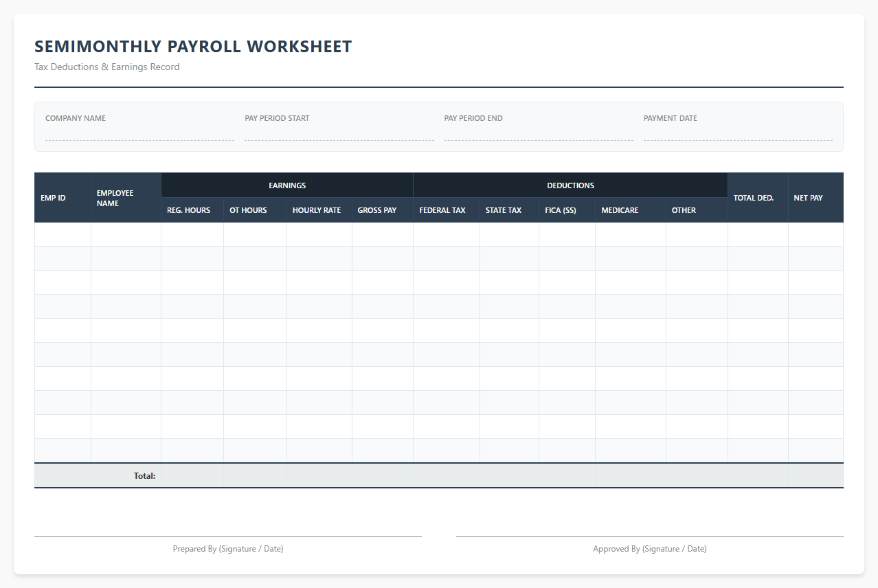Screen dimensions: 878x588
Task: Select the FEDERAL TAX column header
Action: point(447,210)
